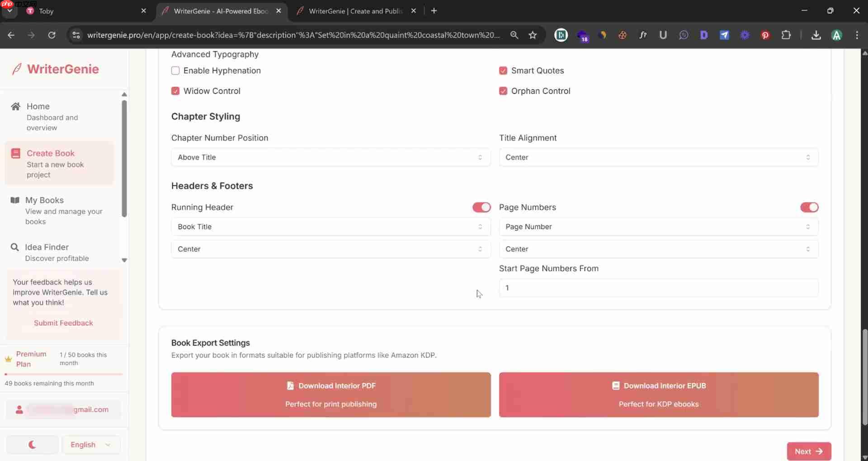Click the zoom magnifier icon in address bar
Screen dimensions: 868x461
click(514, 35)
